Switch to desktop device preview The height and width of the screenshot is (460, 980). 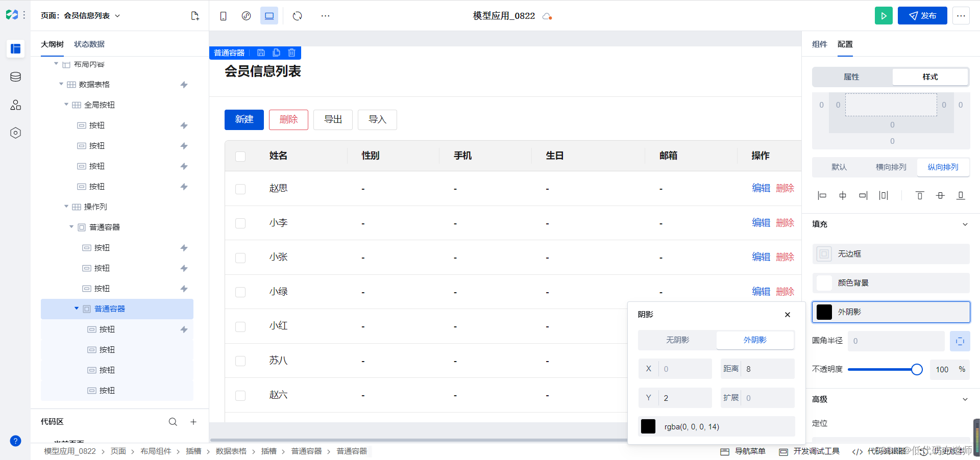coord(269,16)
